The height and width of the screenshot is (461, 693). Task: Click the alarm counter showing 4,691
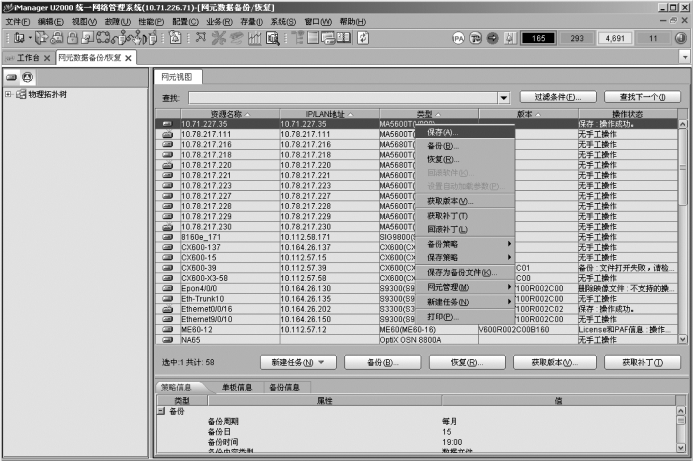click(615, 38)
